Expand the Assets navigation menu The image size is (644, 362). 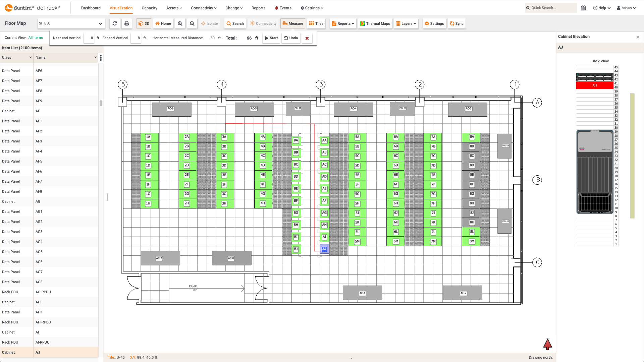(x=174, y=8)
